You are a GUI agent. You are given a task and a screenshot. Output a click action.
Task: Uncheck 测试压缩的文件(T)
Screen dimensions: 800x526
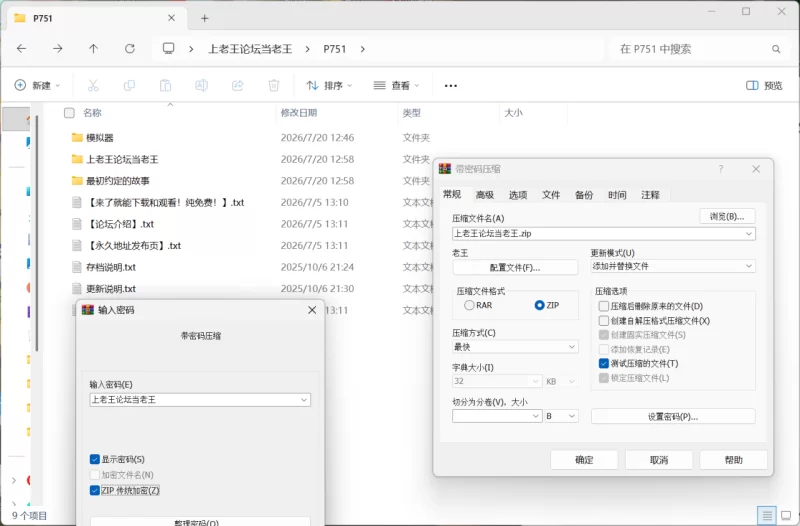pyautogui.click(x=604, y=363)
